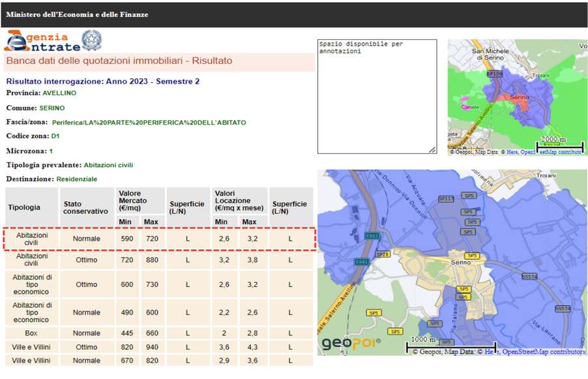This screenshot has height=379, width=588.
Task: Select the yellow SP28 road shield
Action: point(383,254)
